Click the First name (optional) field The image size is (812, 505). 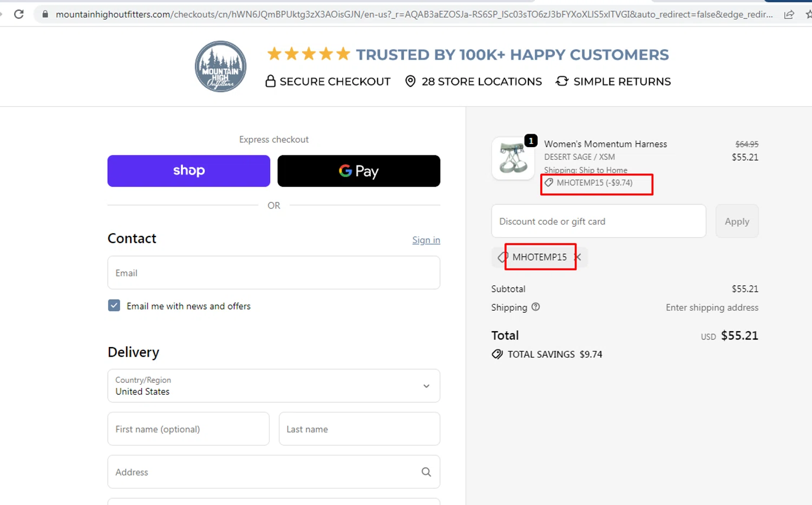point(188,429)
